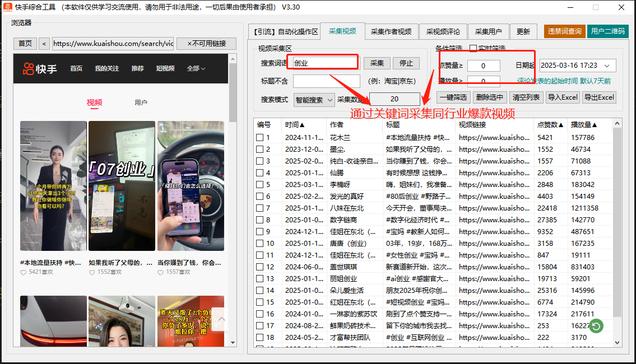Click the green refresh icon in the results list

pos(596,326)
